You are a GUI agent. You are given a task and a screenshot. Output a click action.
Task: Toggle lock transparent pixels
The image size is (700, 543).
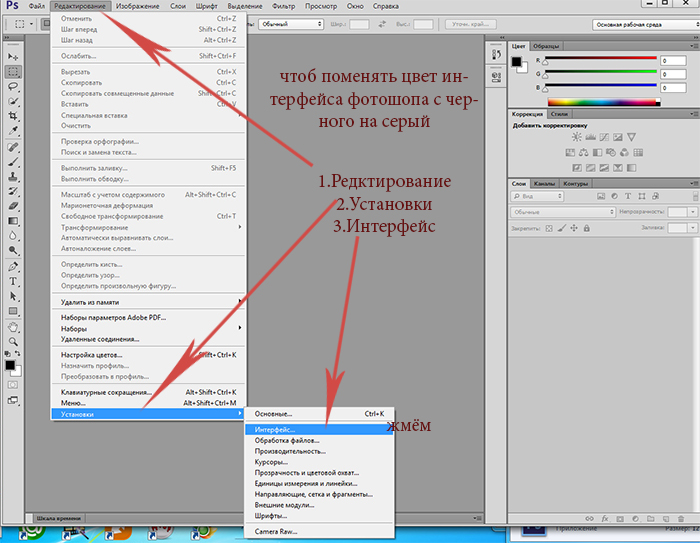tap(549, 228)
